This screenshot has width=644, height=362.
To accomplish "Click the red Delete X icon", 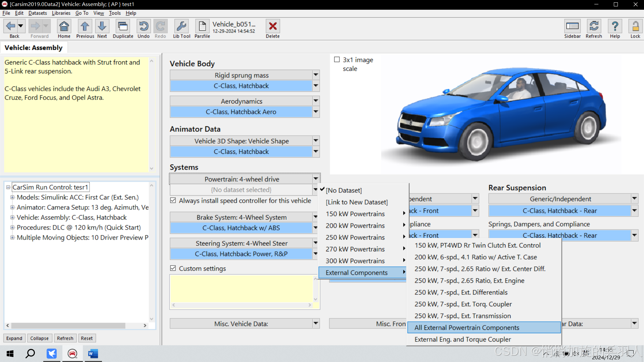I will click(273, 26).
